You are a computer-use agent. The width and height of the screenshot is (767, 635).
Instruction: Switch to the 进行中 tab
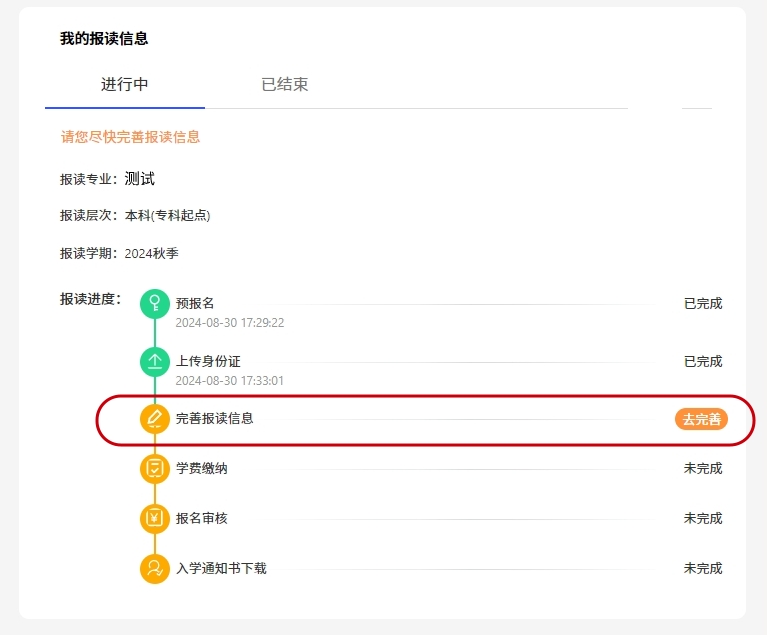[x=125, y=84]
